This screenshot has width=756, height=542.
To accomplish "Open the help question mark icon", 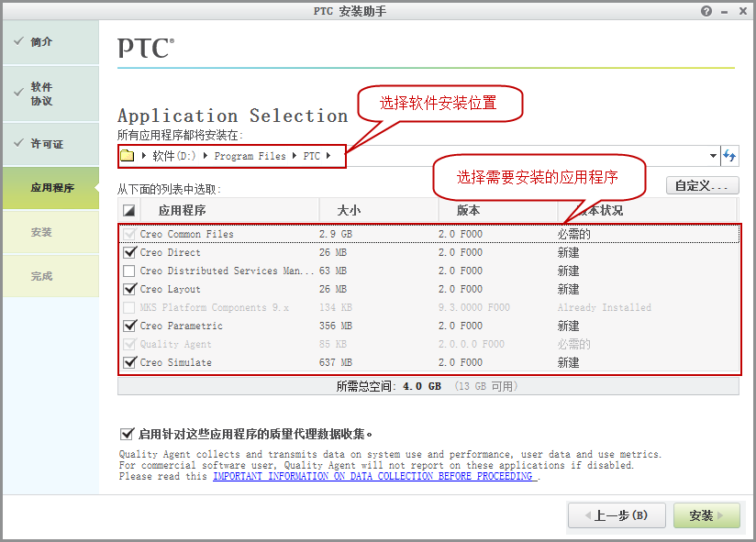I will coord(706,11).
